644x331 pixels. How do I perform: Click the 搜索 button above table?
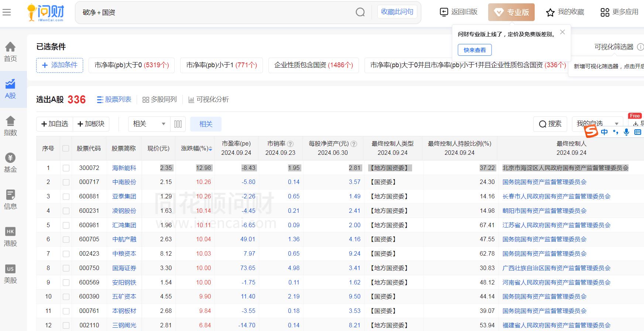coord(550,124)
